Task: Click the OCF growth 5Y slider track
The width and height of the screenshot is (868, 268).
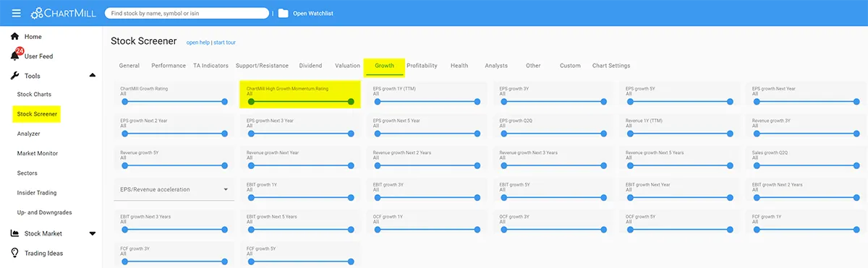Action: (x=680, y=229)
